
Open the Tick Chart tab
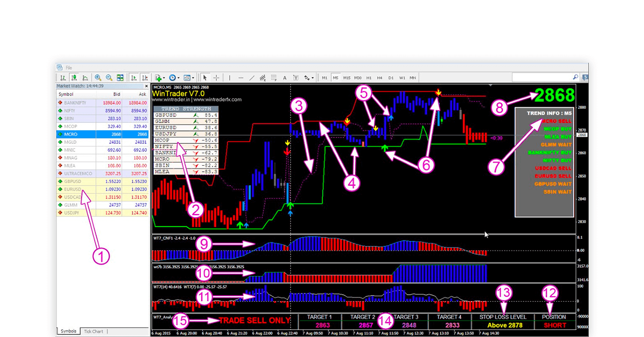coord(93,331)
